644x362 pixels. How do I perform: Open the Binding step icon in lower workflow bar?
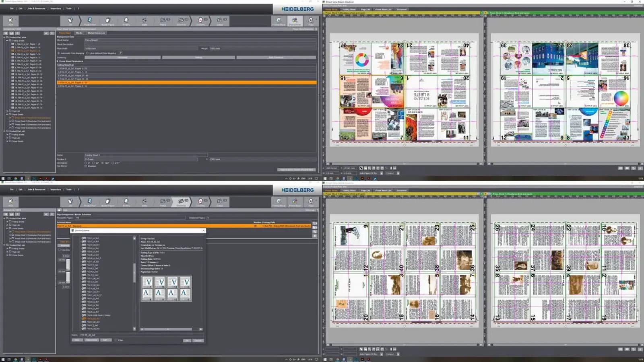click(x=126, y=202)
